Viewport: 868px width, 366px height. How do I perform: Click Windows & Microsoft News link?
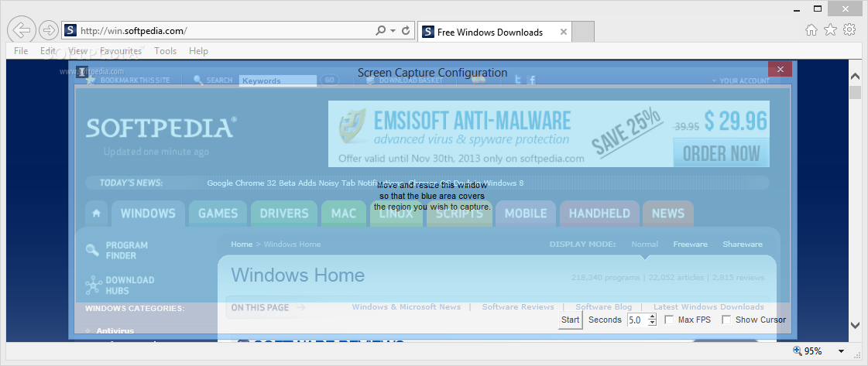click(x=407, y=307)
